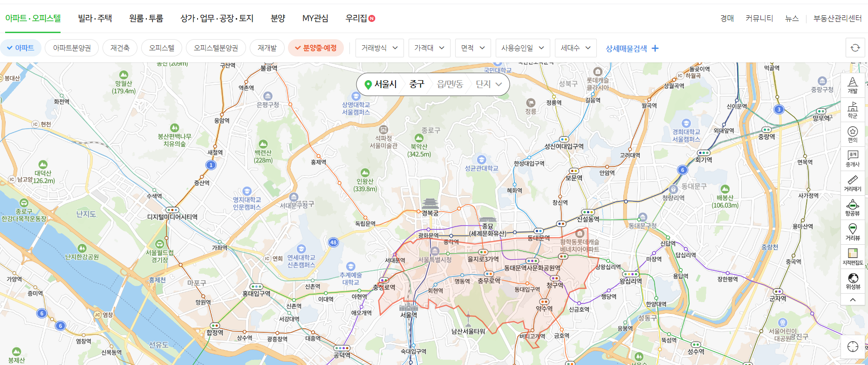The width and height of the screenshot is (868, 365).
Task: Select 서울시 in region breadcrumb
Action: [386, 84]
